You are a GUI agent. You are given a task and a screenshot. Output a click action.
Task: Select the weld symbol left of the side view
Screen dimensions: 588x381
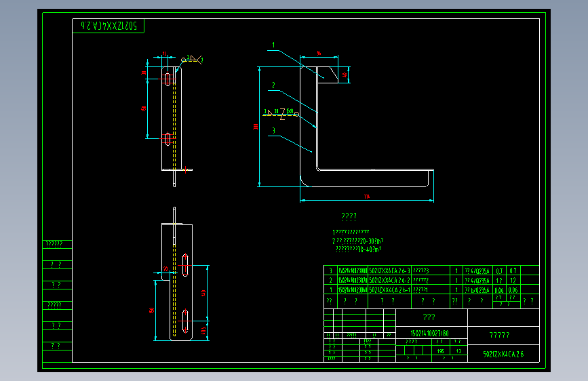tap(281, 113)
